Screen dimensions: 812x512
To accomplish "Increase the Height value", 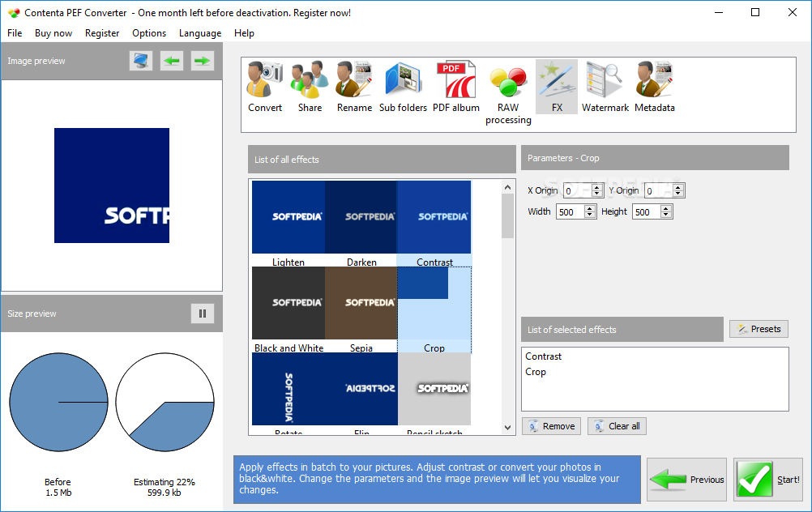I will (666, 208).
